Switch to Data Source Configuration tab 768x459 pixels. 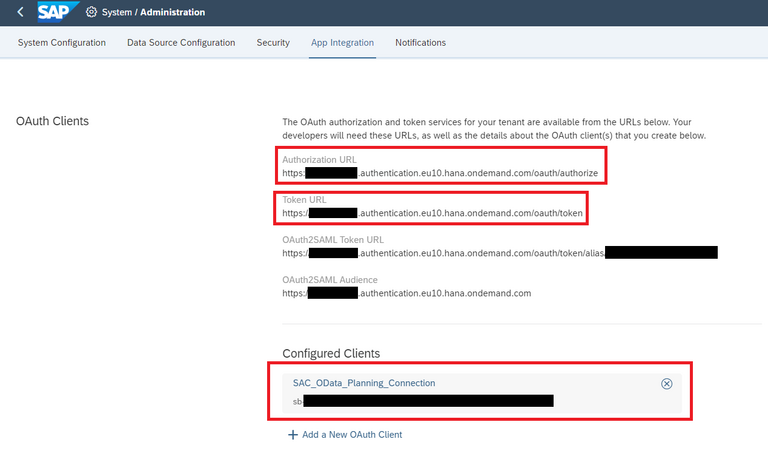pyautogui.click(x=181, y=43)
